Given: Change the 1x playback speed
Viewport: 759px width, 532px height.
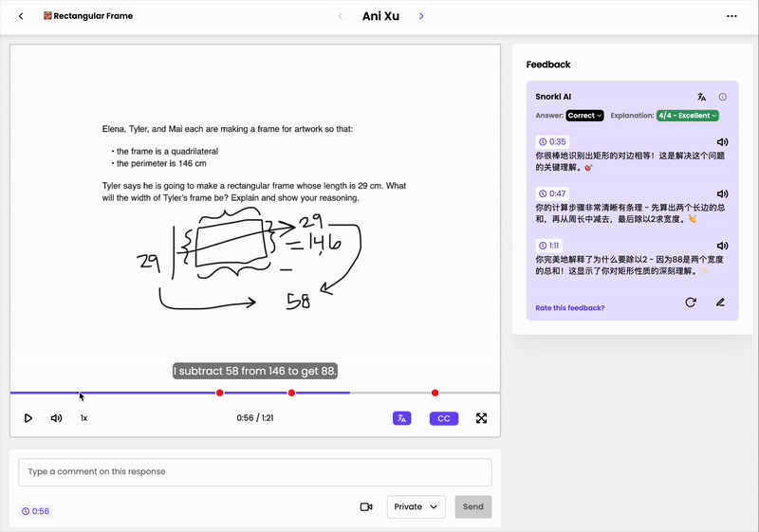Looking at the screenshot, I should 83,418.
